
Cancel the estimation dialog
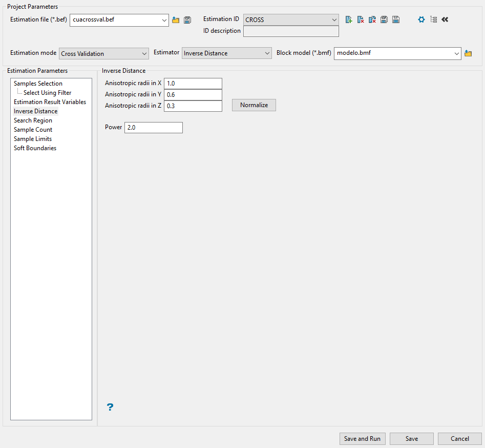point(459,439)
